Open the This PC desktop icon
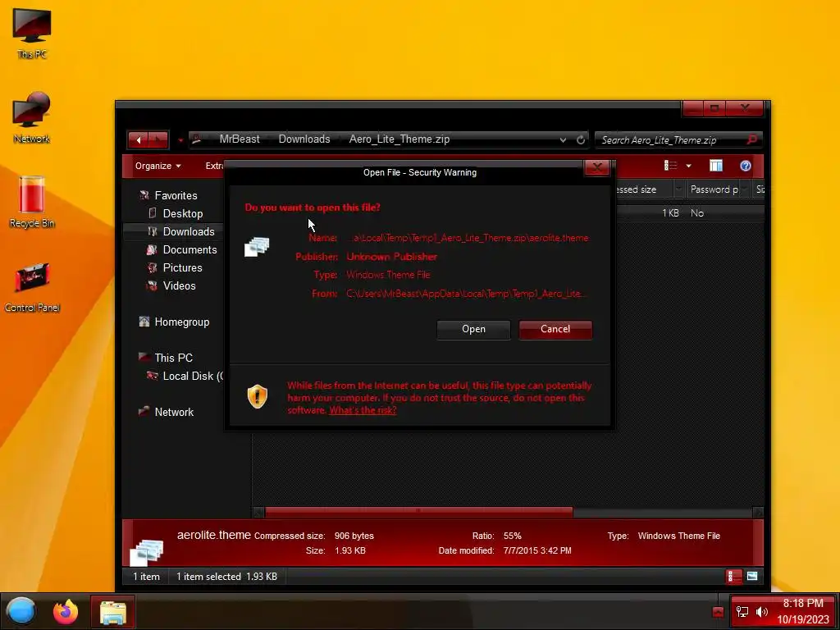The image size is (840, 630). click(32, 32)
